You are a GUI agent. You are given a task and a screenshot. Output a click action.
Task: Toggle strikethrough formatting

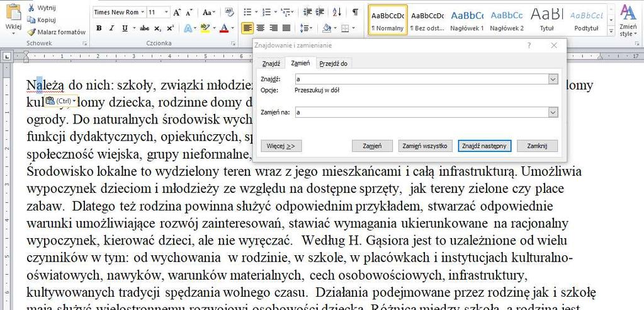(x=144, y=28)
